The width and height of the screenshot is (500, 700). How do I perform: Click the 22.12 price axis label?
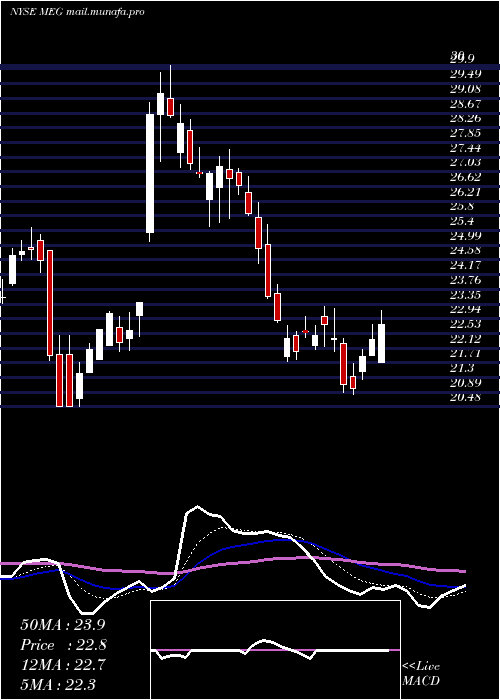point(466,339)
